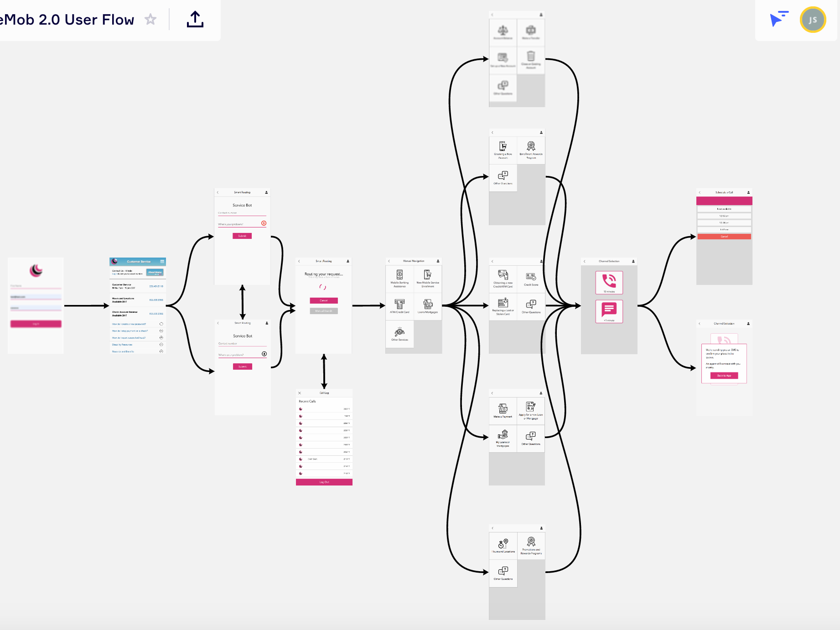Click the Manual Search button
This screenshot has width=840, height=630.
[x=324, y=311]
